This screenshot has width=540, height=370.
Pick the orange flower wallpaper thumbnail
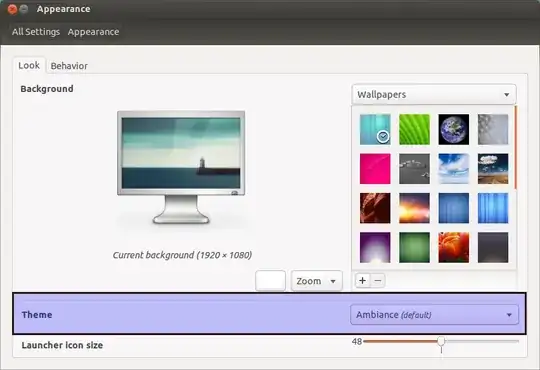click(454, 247)
